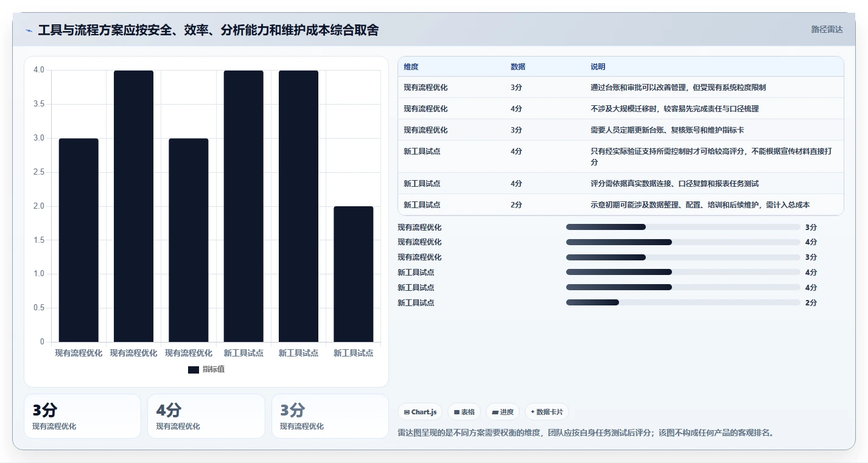This screenshot has height=463, width=868.
Task: Click the dark legend swatch next to 指标值
Action: [194, 369]
